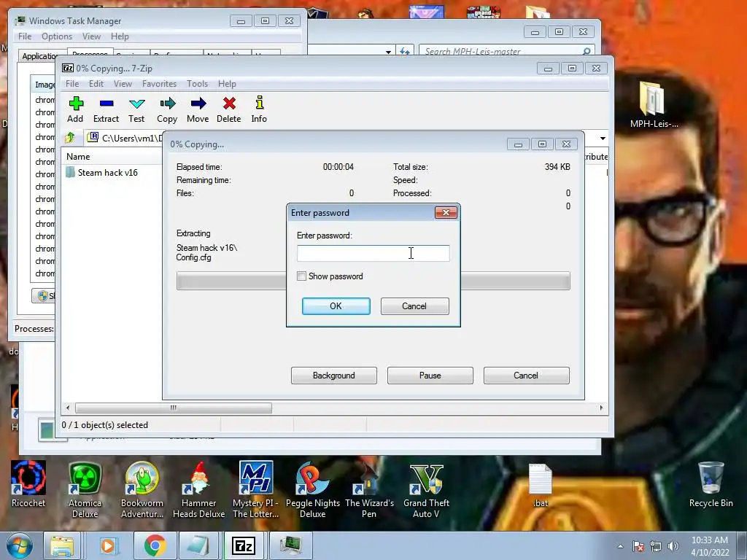Open File Explorer from the taskbar
Image resolution: width=747 pixels, height=560 pixels.
pos(63,545)
